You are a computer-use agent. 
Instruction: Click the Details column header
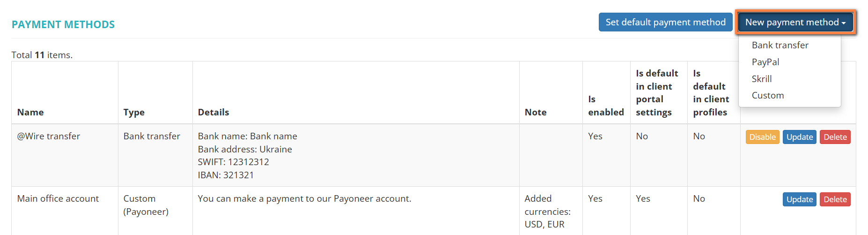coord(213,112)
